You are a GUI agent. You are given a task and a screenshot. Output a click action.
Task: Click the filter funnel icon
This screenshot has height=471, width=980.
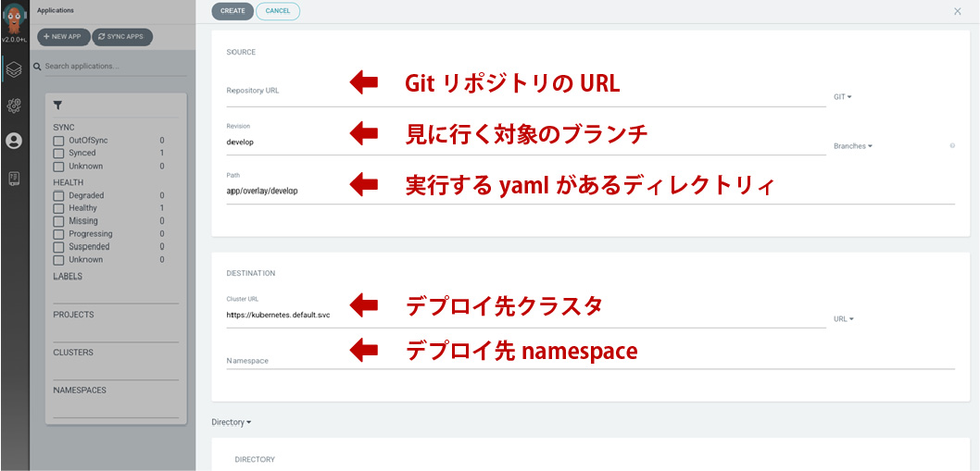click(58, 106)
